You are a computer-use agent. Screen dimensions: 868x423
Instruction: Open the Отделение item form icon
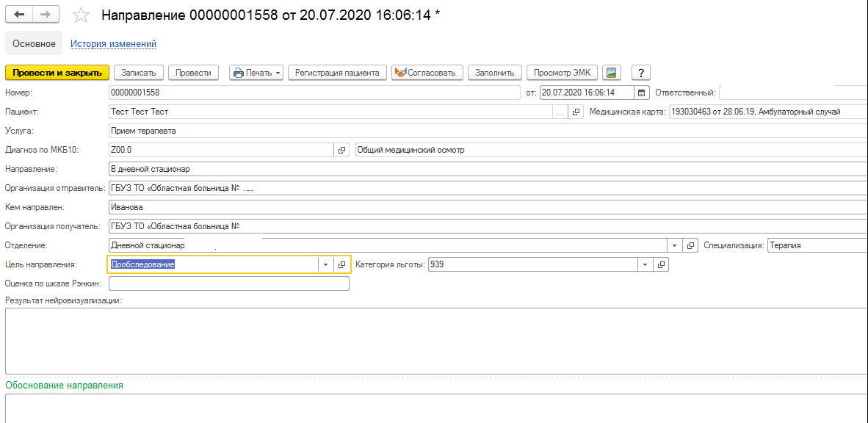(690, 245)
